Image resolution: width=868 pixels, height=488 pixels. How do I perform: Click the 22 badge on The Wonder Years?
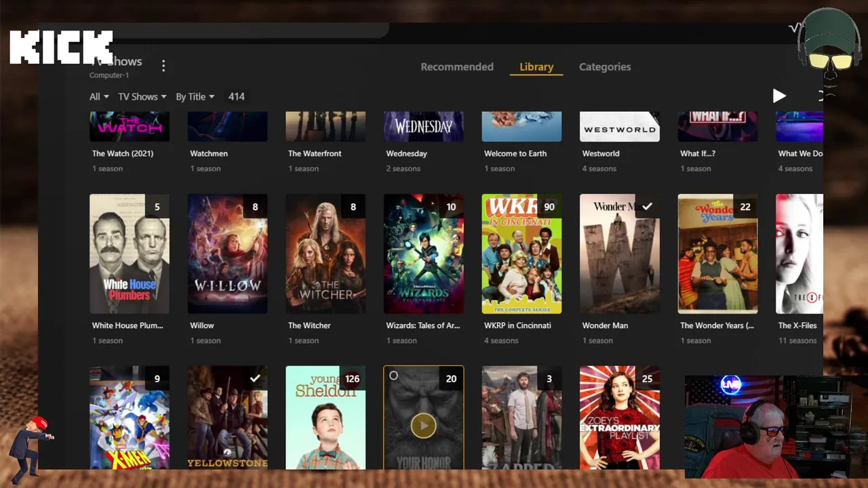(x=745, y=207)
